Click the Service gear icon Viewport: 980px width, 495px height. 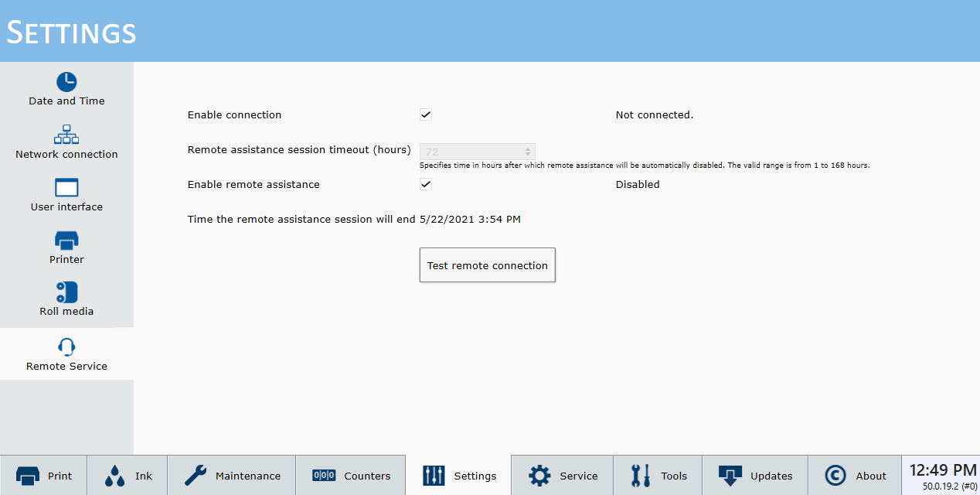[539, 476]
